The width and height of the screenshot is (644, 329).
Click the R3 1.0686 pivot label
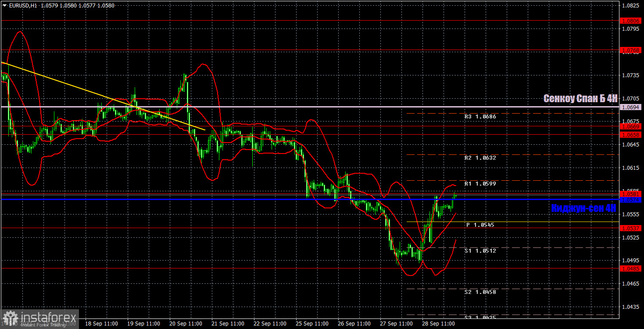(480, 117)
